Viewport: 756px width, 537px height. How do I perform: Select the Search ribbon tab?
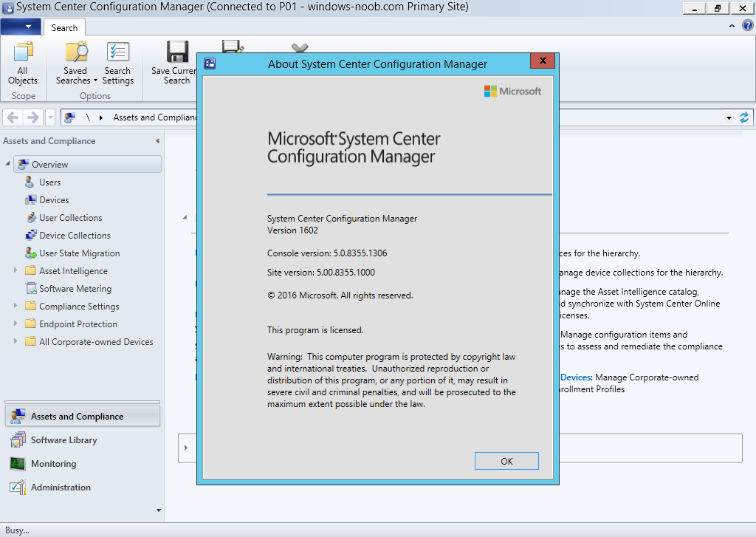(x=65, y=27)
